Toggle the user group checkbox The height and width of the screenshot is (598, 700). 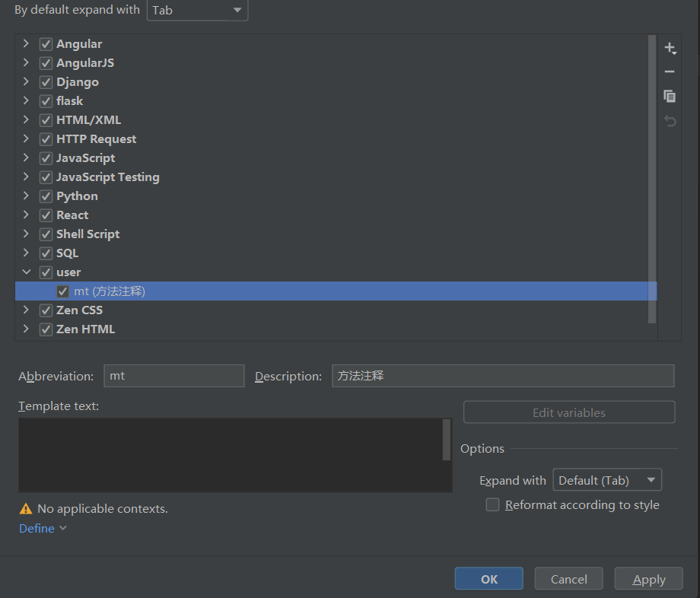pos(46,272)
